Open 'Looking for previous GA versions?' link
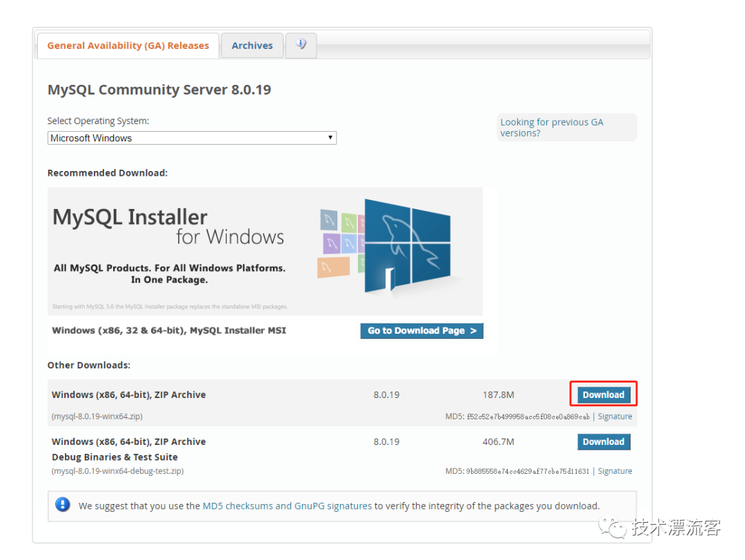Viewport: 745px width, 560px height. [x=552, y=128]
